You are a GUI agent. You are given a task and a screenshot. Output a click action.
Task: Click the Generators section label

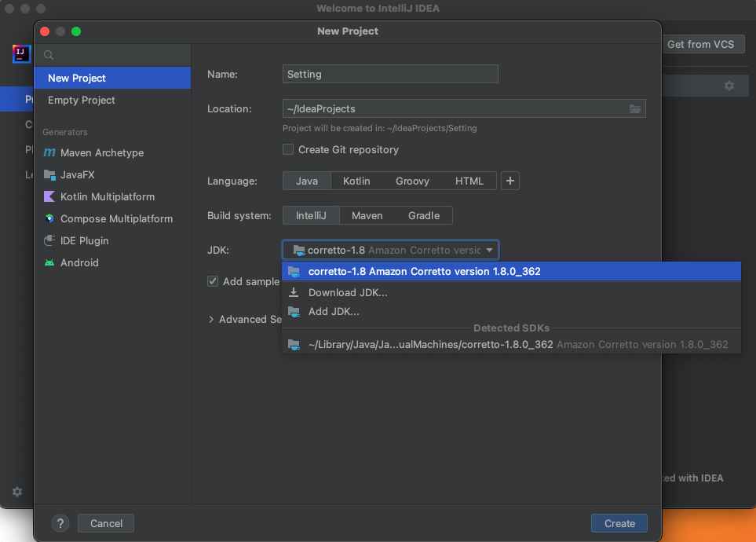point(65,132)
